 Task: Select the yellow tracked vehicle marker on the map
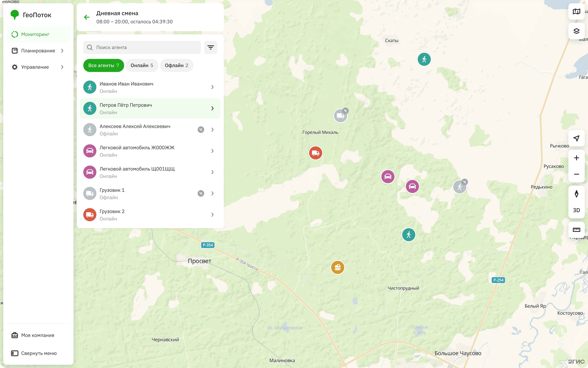(x=337, y=268)
